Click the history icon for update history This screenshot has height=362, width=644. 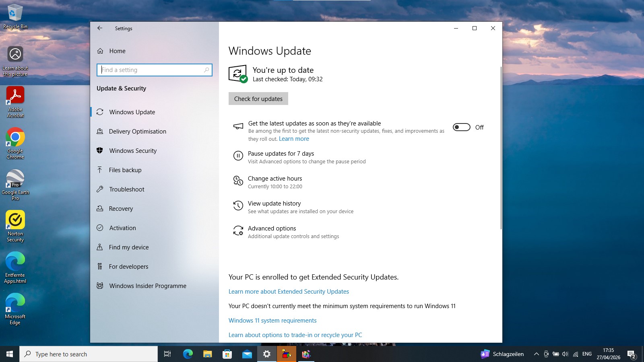click(238, 206)
